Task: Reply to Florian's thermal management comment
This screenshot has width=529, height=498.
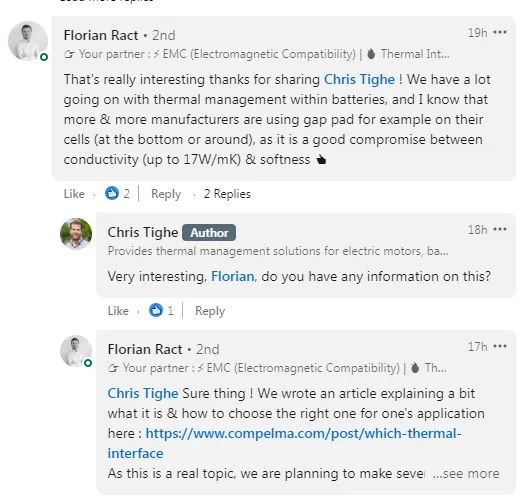Action: click(x=166, y=194)
